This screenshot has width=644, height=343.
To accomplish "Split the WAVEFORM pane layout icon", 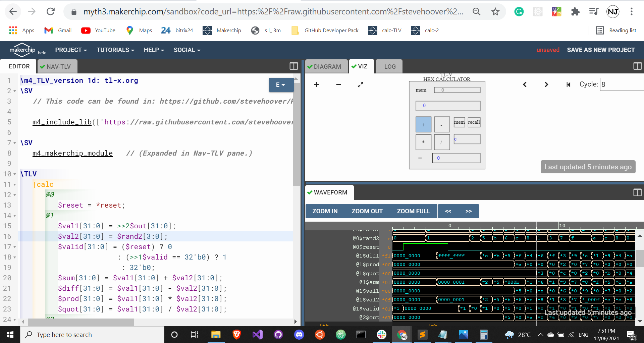I will click(637, 192).
